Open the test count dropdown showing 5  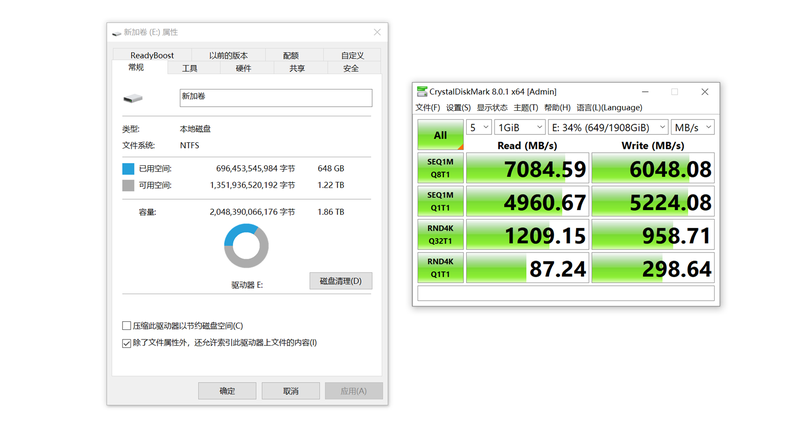point(479,128)
